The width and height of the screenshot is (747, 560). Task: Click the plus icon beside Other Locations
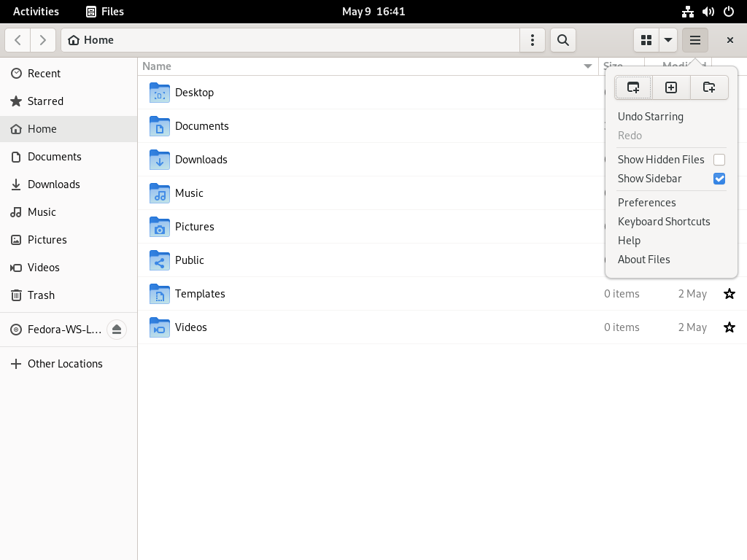16,364
